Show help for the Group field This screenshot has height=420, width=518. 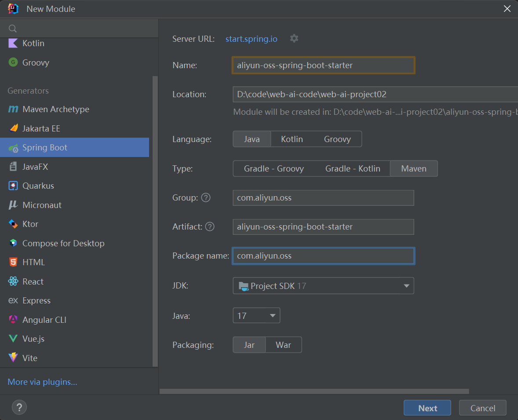(206, 197)
